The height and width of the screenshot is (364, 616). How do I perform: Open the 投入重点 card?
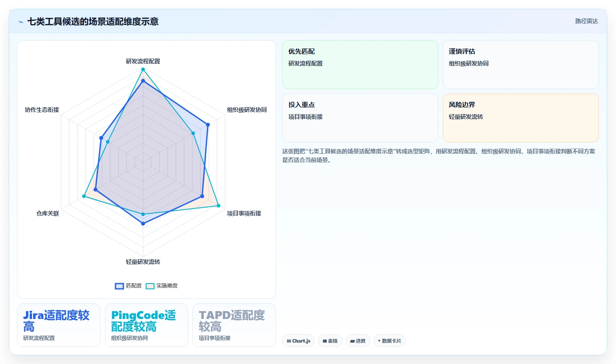click(360, 118)
